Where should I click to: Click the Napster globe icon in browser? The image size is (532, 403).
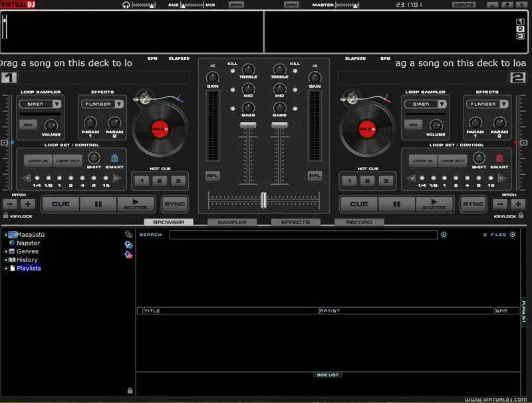tap(11, 243)
